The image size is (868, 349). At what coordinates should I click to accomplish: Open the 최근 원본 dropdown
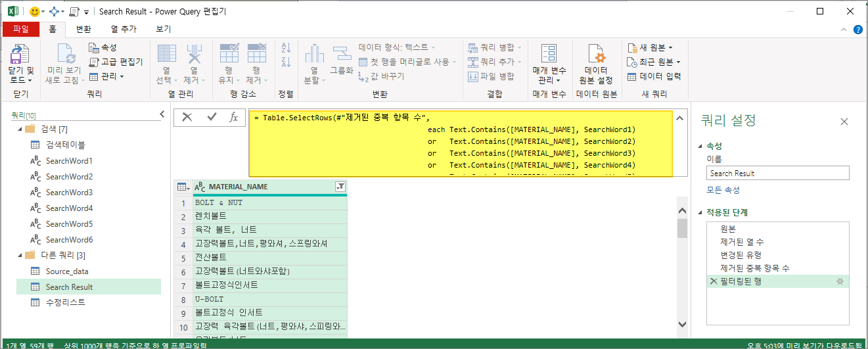pyautogui.click(x=654, y=62)
